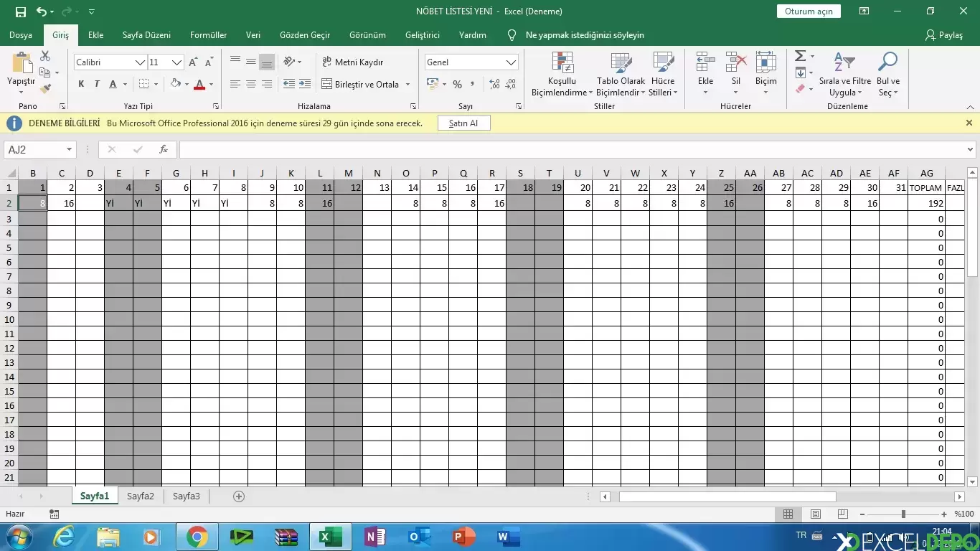
Task: Click the Satın Al button
Action: 463,123
